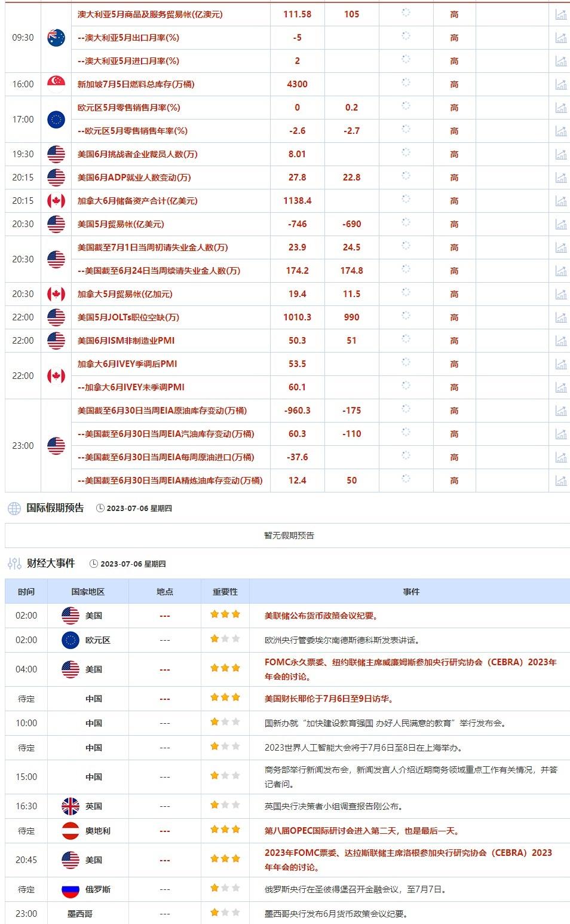This screenshot has height=924, width=570.
Task: Click value -960.3 in EIA原油库存变动 row
Action: (x=298, y=411)
